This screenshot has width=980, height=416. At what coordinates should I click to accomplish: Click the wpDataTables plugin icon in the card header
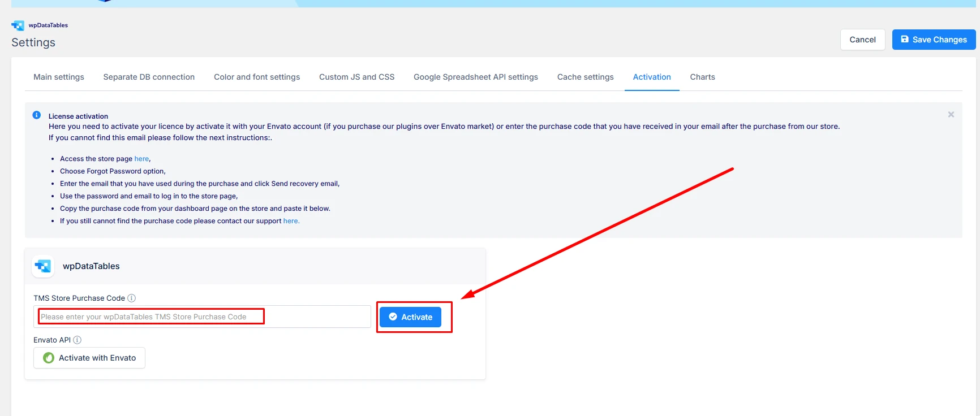coord(43,266)
